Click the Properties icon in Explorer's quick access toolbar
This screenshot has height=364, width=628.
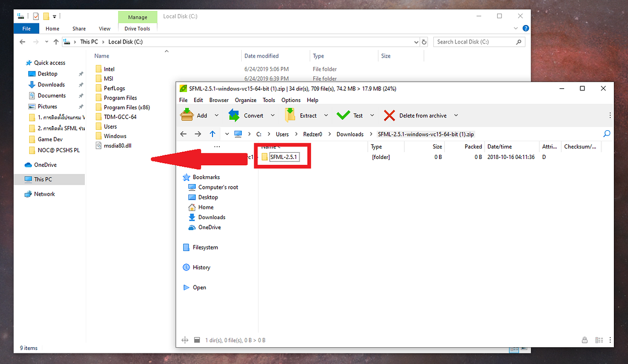(36, 17)
